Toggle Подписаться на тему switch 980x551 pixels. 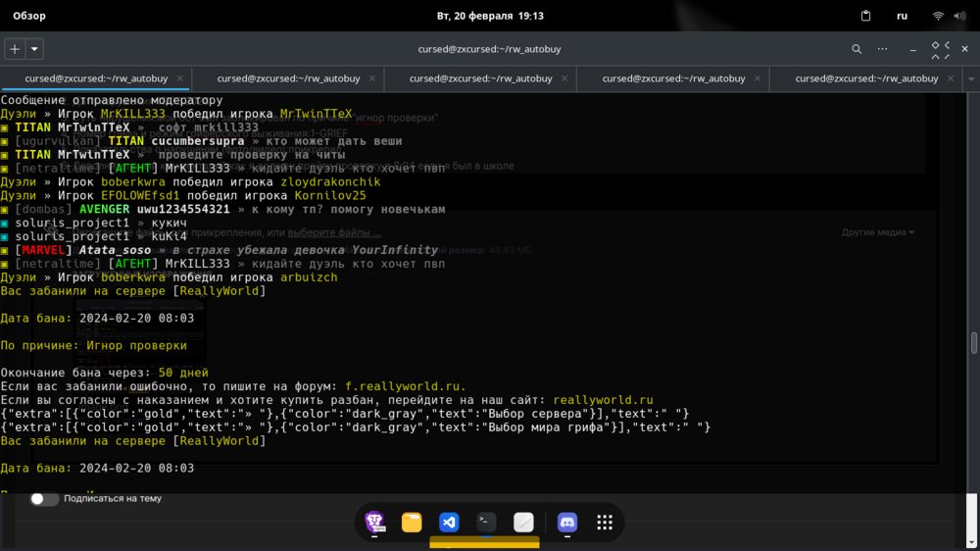44,498
